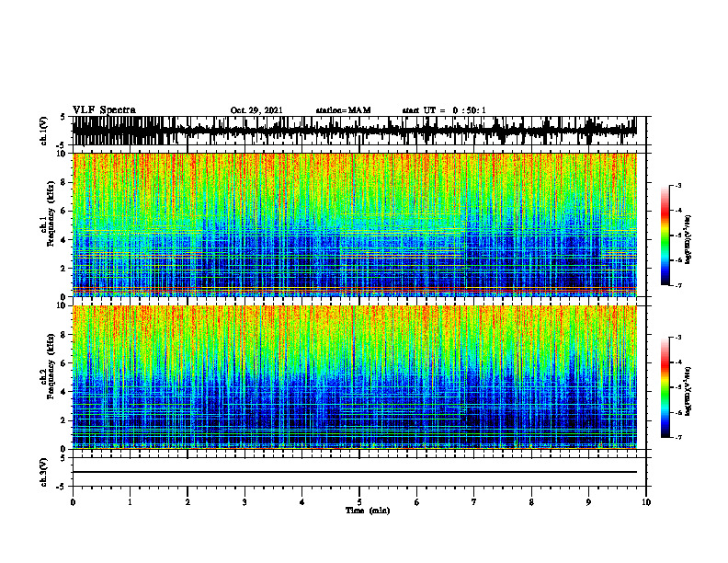Click the time axis tick label "9"
The width and height of the screenshot is (728, 563).
(588, 502)
